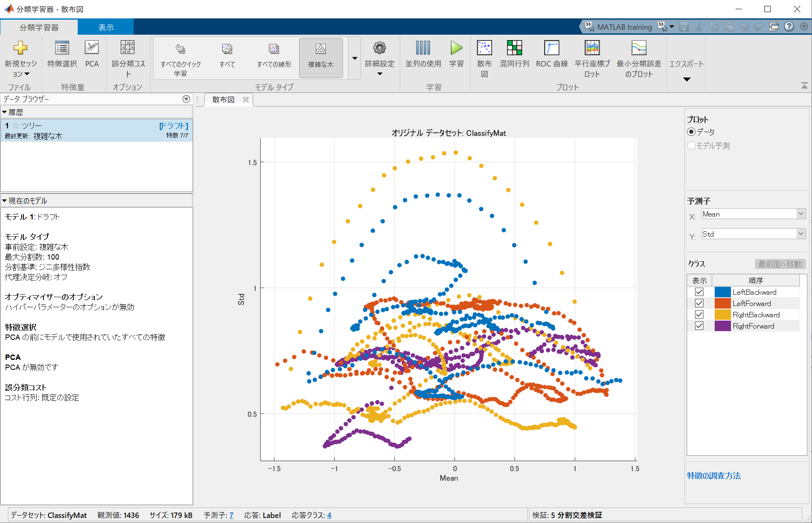Open the ROC 曲線 plot
The image size is (812, 523).
(552, 54)
